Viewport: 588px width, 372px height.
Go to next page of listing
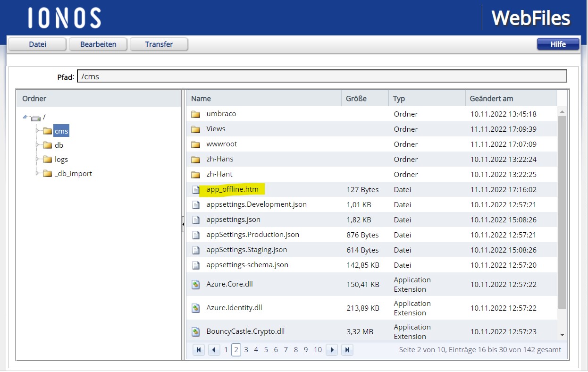(x=332, y=350)
